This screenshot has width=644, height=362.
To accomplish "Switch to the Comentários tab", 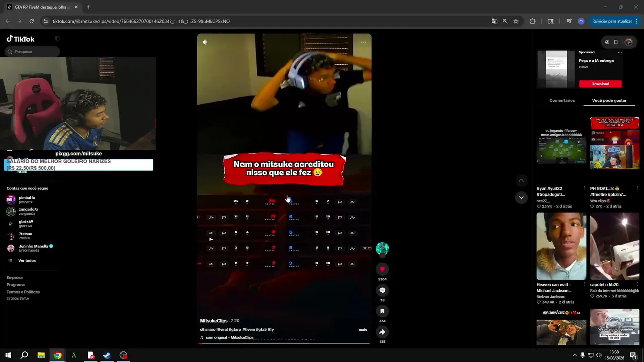I will [562, 100].
